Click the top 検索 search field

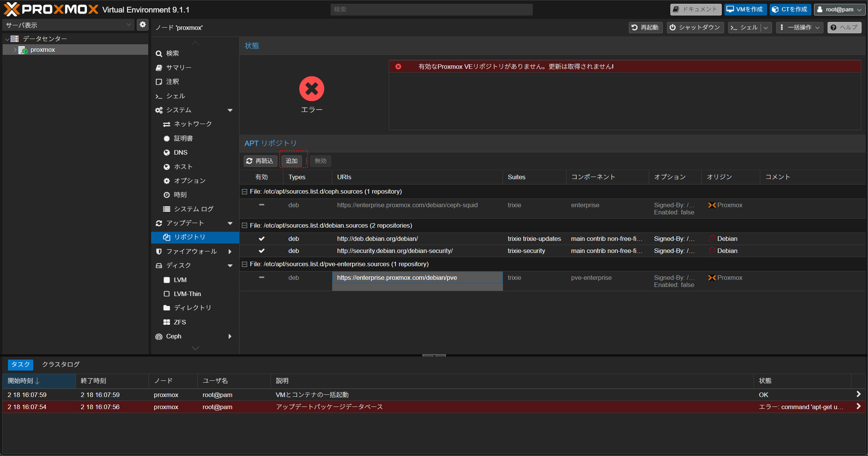click(x=431, y=9)
